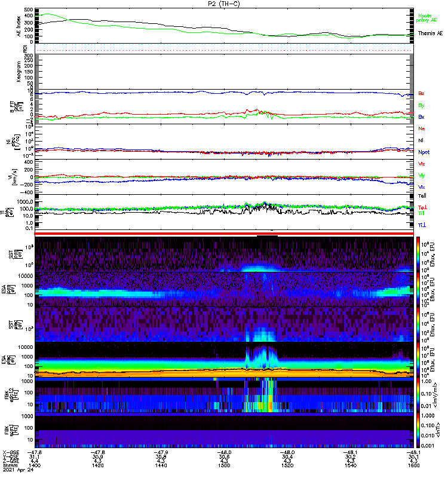This screenshot has width=448, height=478.
Task: Click the 1440 time tick label
Action: [x=161, y=465]
